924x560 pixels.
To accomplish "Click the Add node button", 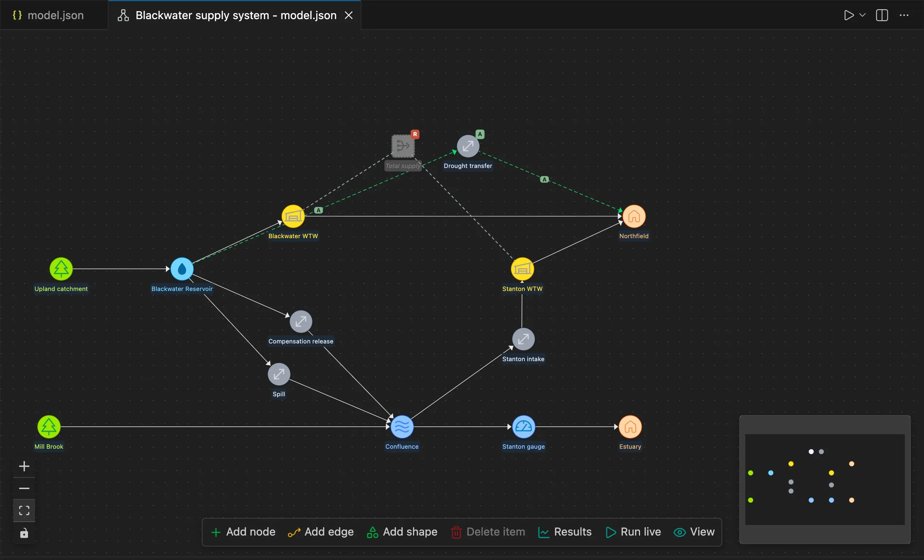I will pos(243,532).
